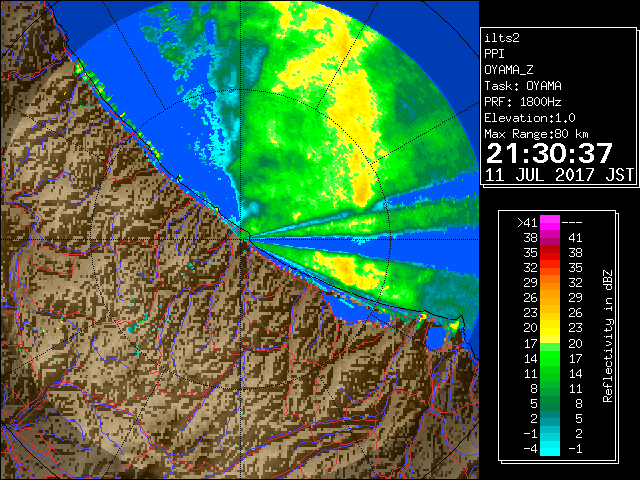Click the '---' legend label
640x480 pixels.
point(572,222)
